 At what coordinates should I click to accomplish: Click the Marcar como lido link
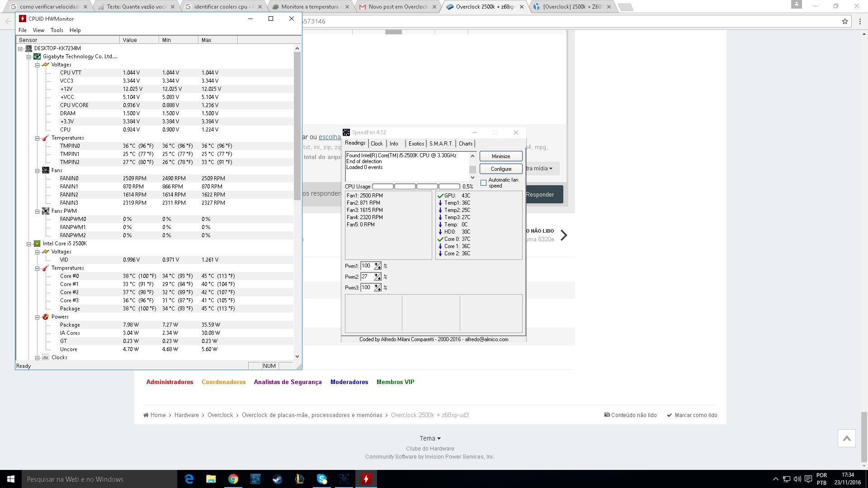[692, 415]
